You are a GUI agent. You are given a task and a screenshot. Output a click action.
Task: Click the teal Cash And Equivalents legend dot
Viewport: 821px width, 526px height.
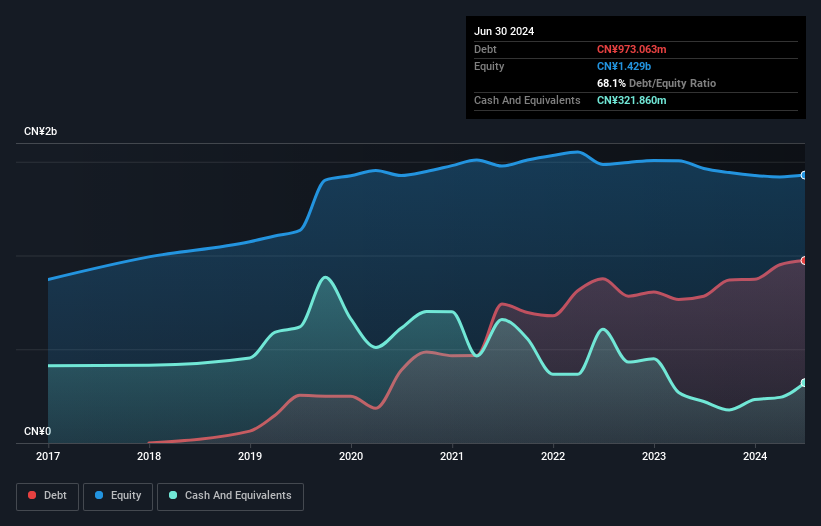173,495
